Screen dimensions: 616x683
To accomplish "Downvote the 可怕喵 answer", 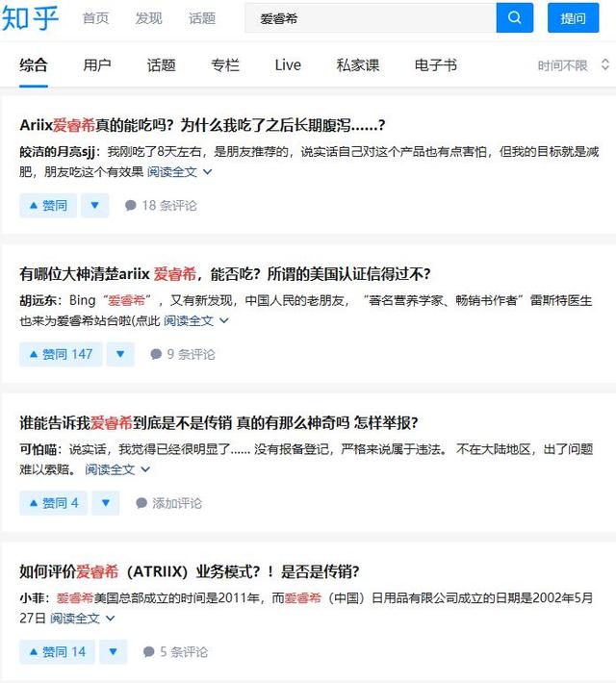I will pyautogui.click(x=106, y=503).
